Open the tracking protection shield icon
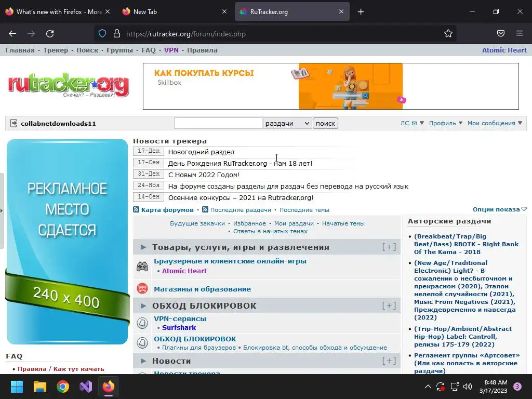 click(x=102, y=34)
